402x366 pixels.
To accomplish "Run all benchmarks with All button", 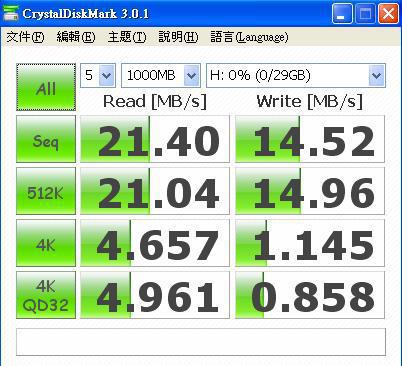I will pos(46,87).
